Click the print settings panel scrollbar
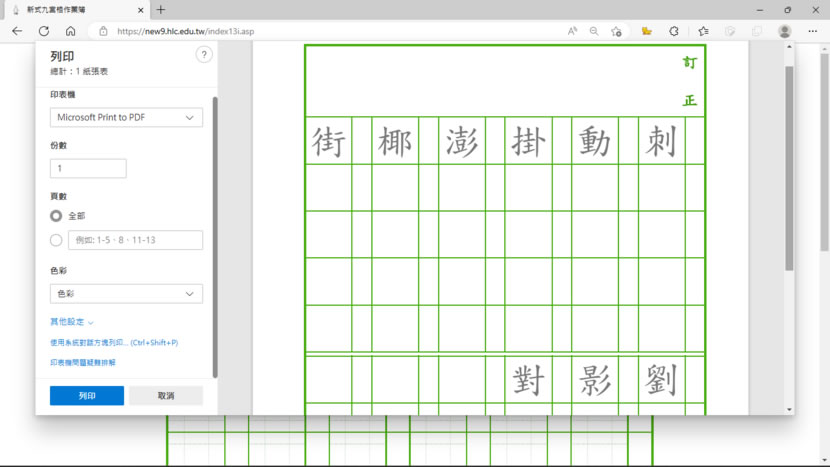The height and width of the screenshot is (467, 830). point(215,237)
